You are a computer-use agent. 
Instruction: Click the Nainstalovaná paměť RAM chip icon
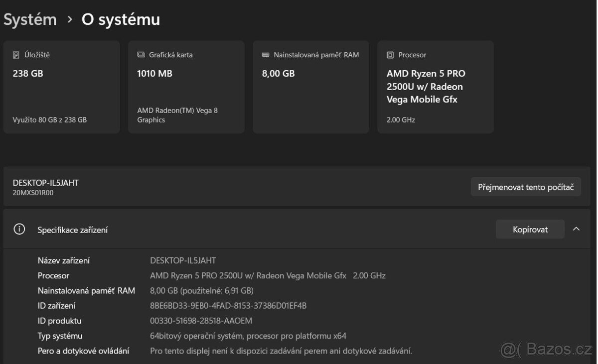[265, 55]
